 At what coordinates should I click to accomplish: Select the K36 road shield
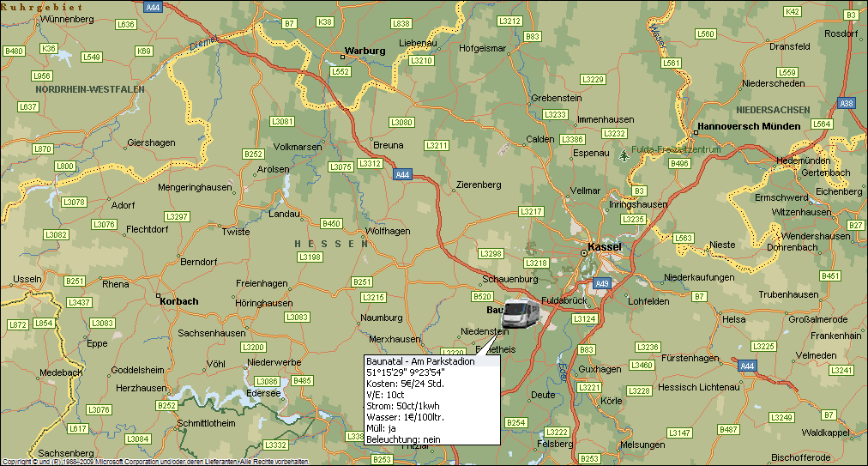click(x=49, y=48)
